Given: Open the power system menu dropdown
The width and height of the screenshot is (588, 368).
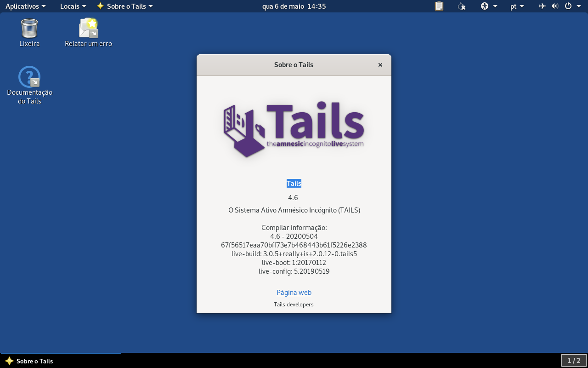Looking at the screenshot, I should click(x=571, y=6).
